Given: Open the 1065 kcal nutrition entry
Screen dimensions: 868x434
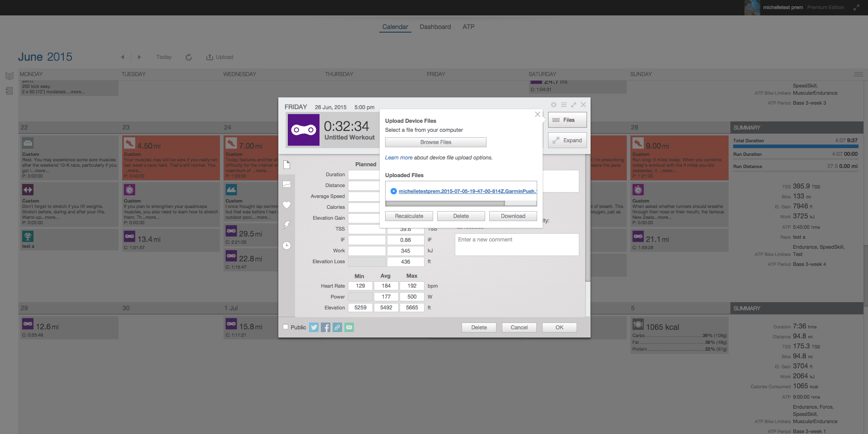Looking at the screenshot, I should coord(679,334).
